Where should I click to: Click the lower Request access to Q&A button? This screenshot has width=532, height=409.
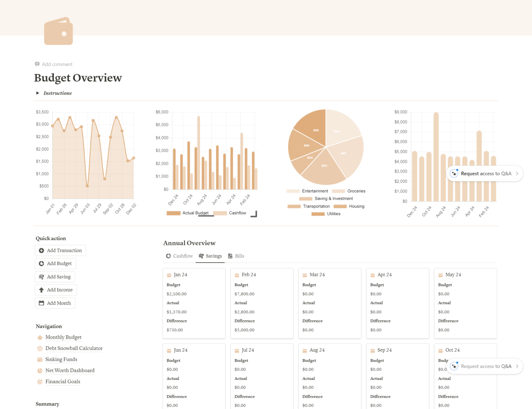[484, 366]
